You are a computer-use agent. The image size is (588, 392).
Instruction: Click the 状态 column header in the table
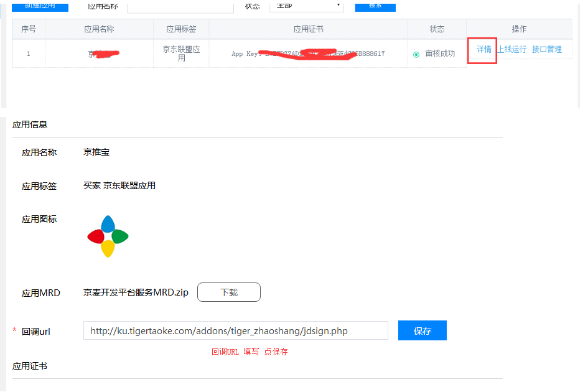[437, 29]
